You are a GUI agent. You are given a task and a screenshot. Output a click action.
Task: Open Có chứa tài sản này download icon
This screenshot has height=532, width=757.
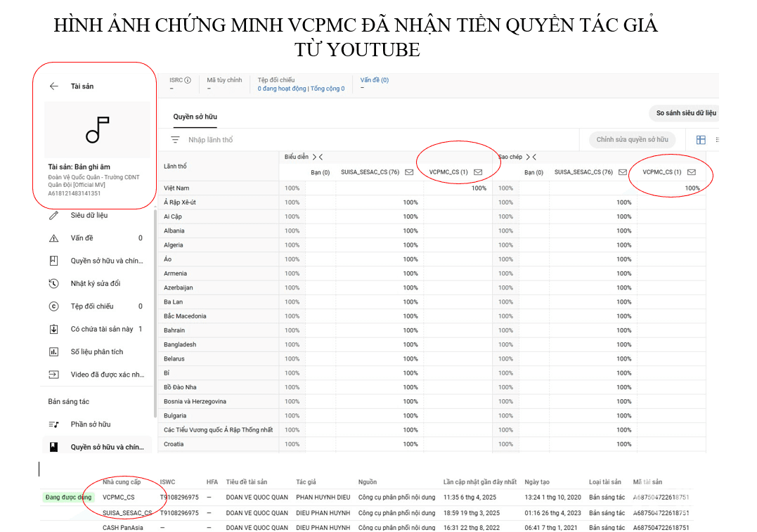(x=53, y=329)
